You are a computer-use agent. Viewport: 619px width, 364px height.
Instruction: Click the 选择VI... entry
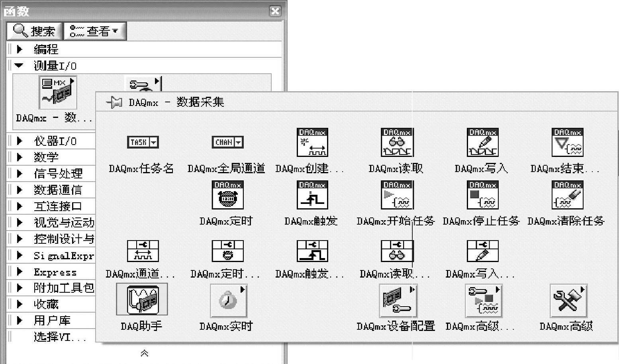point(60,337)
